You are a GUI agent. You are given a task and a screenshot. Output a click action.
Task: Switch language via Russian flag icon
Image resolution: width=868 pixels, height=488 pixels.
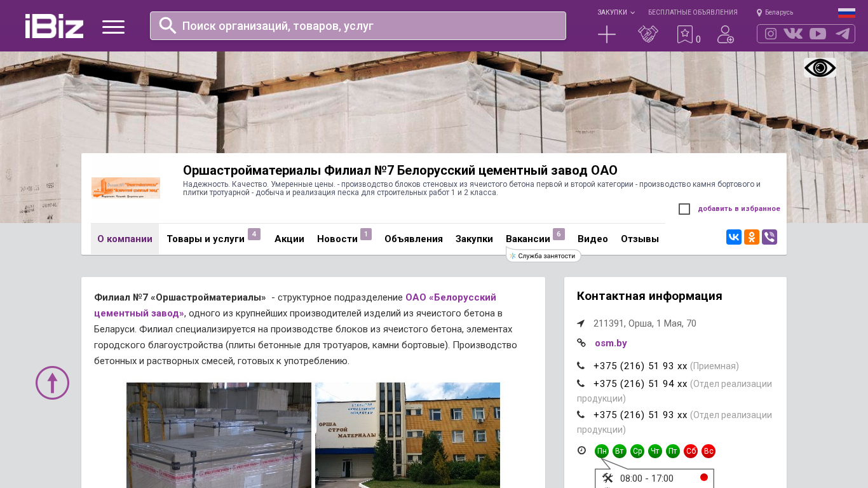(x=846, y=13)
